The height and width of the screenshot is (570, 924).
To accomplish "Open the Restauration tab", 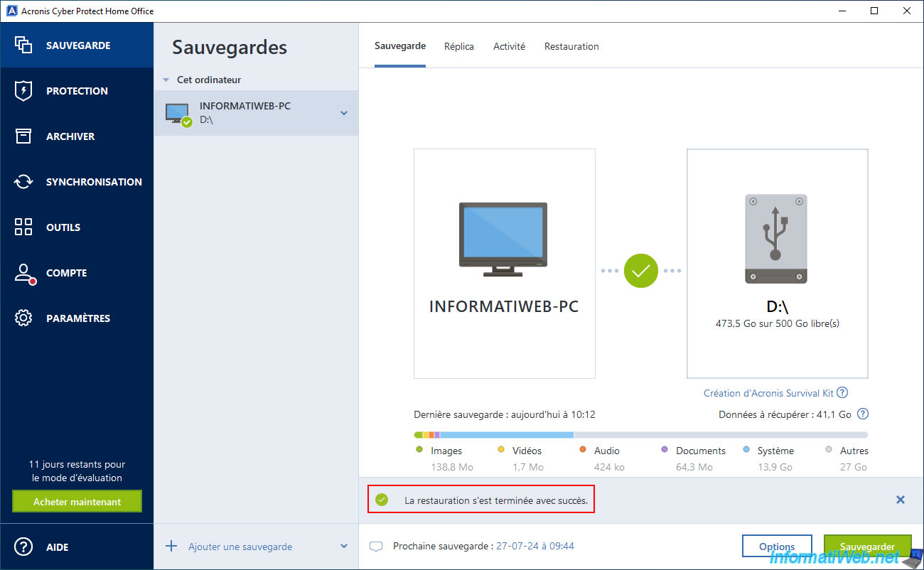I will 571,46.
